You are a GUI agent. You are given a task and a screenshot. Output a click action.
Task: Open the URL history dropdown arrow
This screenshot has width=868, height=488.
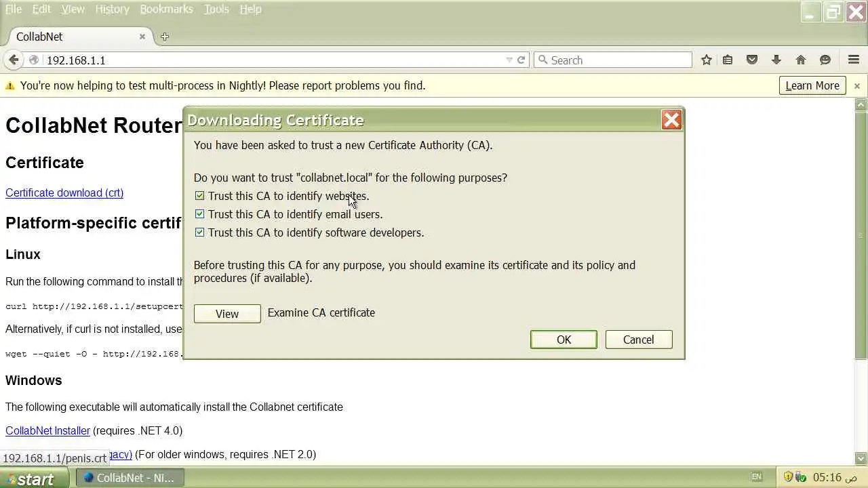[x=509, y=60]
